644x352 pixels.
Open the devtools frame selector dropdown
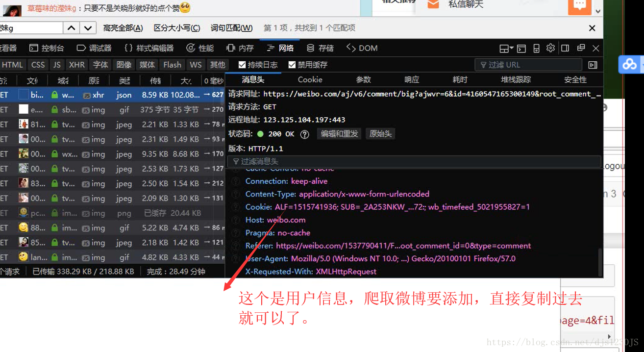pyautogui.click(x=506, y=48)
